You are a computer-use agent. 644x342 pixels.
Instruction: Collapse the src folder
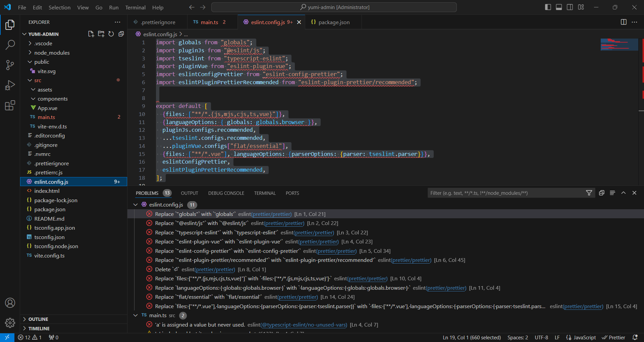coord(30,80)
